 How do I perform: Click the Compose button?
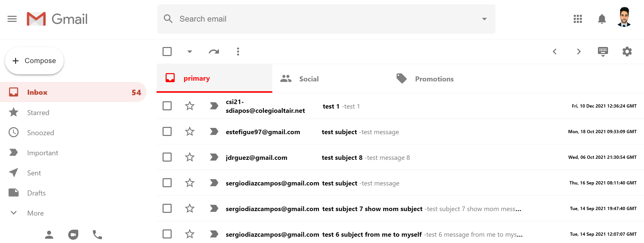tap(34, 61)
